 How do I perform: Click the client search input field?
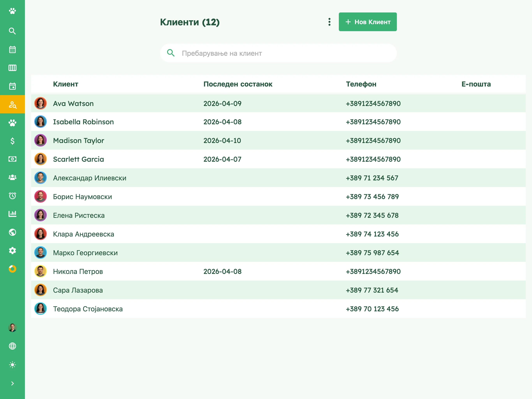pos(278,53)
